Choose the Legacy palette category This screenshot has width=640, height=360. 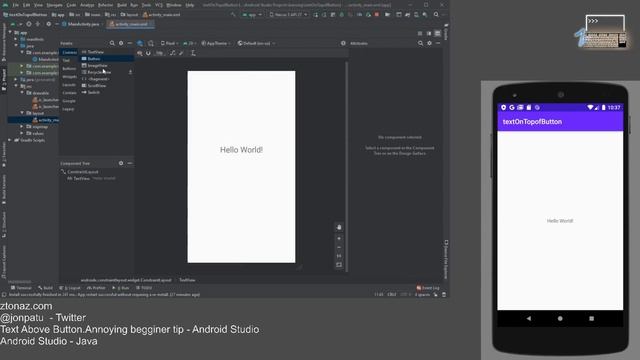click(x=68, y=109)
